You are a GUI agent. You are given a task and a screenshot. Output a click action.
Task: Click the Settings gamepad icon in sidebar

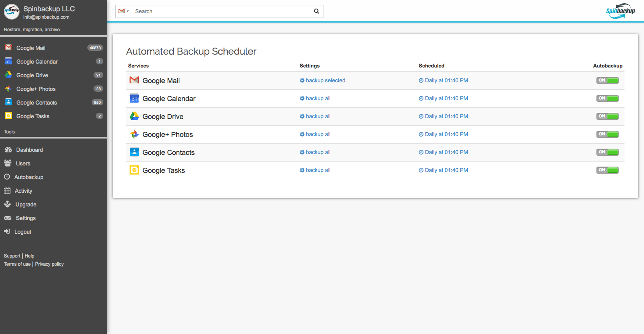8,218
